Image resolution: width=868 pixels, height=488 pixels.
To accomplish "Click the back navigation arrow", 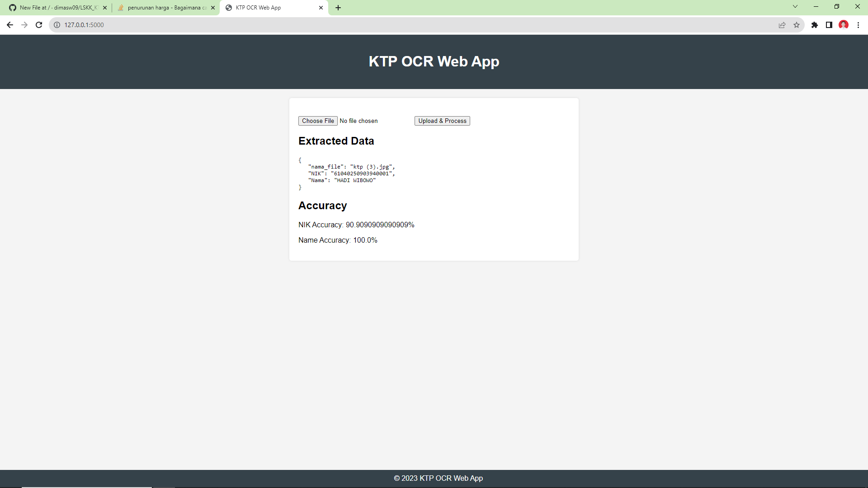I will (x=10, y=25).
